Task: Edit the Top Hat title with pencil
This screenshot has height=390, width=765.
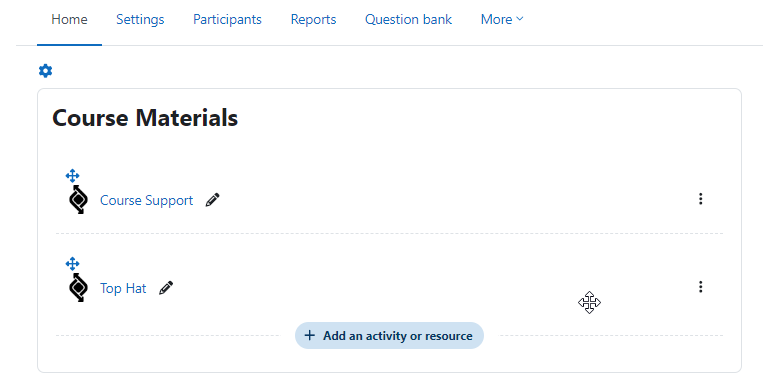Action: pyautogui.click(x=166, y=288)
